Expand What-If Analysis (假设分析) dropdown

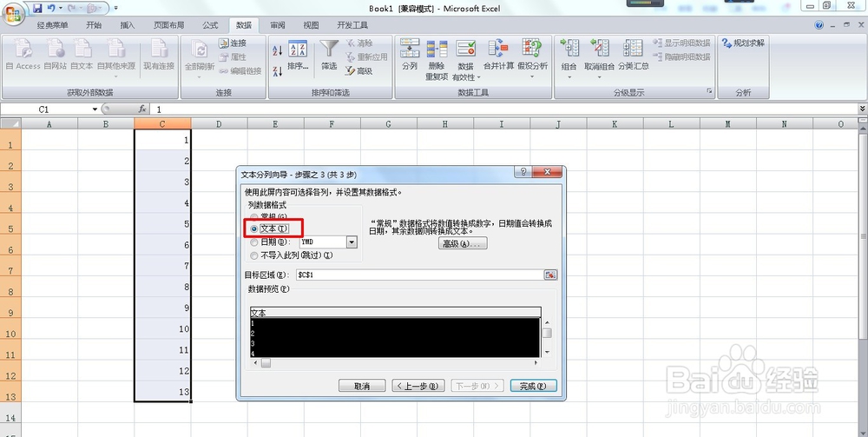pyautogui.click(x=532, y=77)
